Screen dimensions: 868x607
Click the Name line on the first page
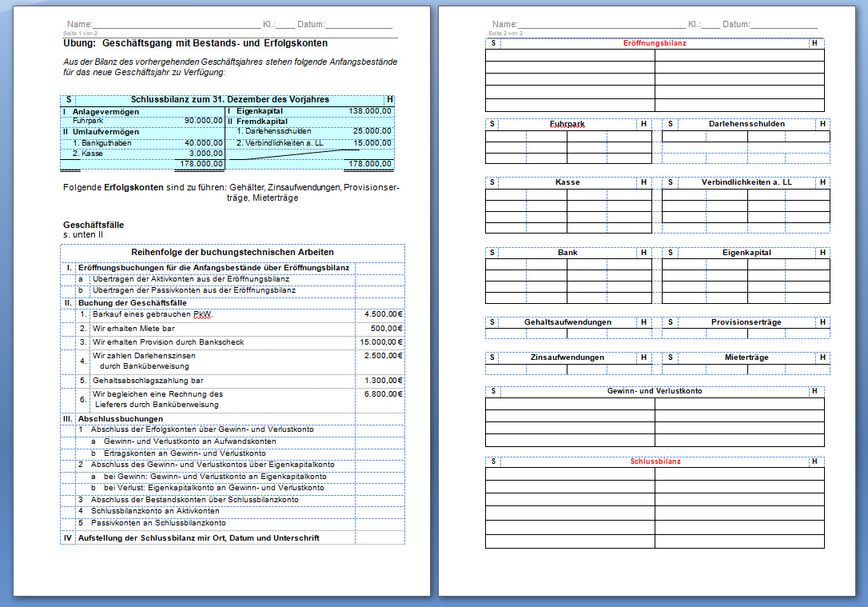[176, 25]
